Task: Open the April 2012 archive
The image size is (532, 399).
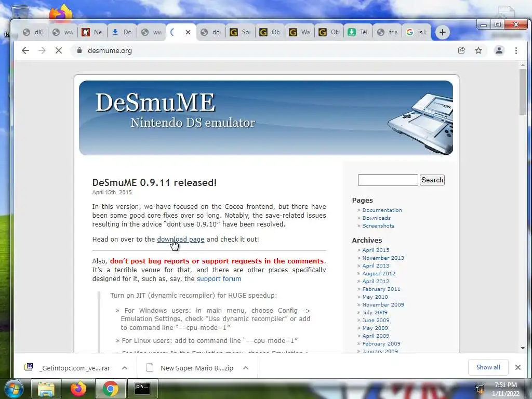Action: (376, 281)
